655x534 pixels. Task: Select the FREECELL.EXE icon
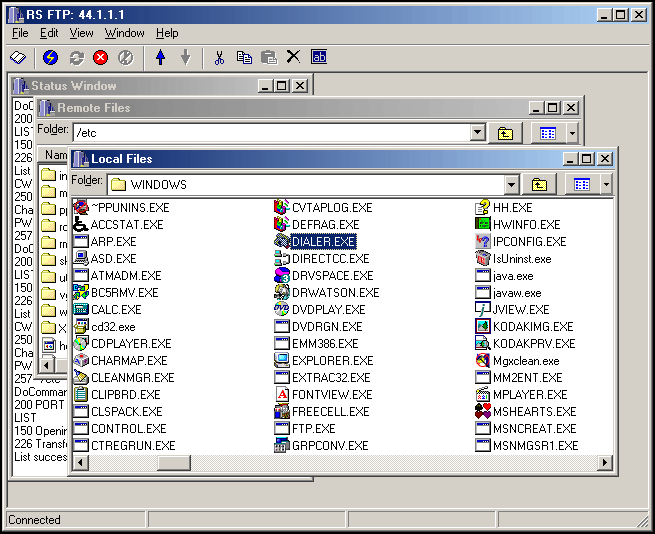pos(282,412)
